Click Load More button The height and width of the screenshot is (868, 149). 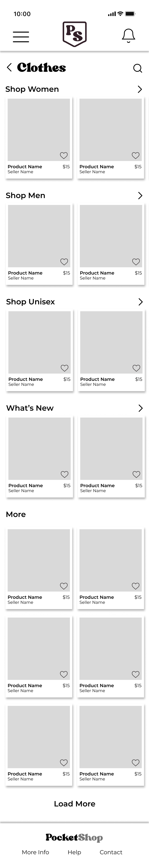point(75,804)
